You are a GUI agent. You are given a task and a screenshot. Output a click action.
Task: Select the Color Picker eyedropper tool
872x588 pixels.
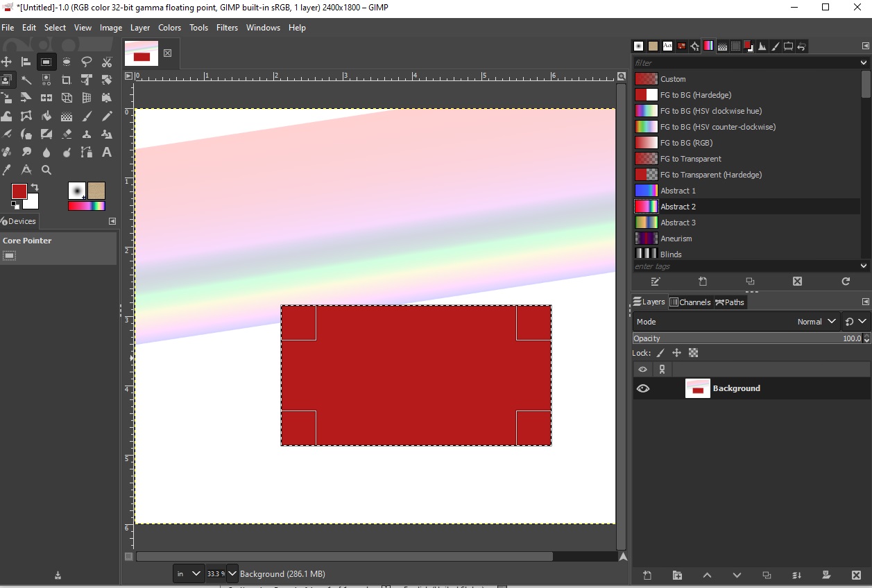(6, 170)
